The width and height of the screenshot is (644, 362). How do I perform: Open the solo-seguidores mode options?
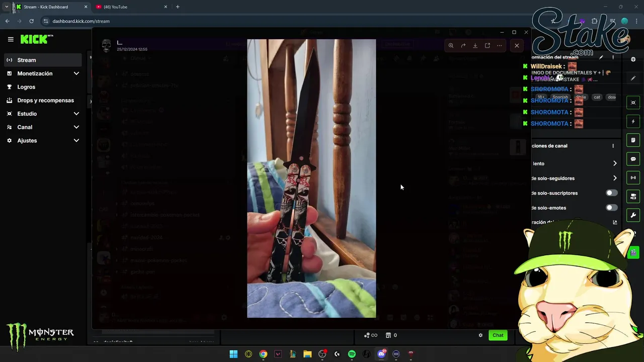point(615,178)
